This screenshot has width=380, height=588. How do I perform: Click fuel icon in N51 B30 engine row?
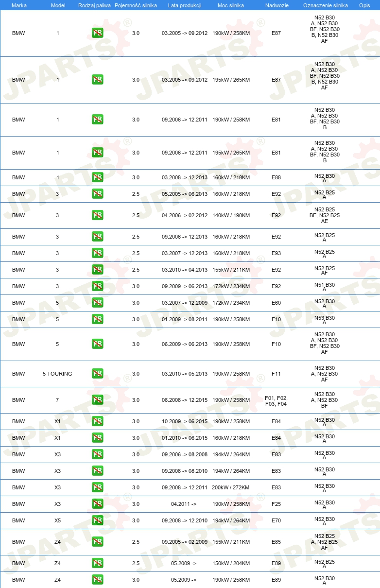pos(97,286)
